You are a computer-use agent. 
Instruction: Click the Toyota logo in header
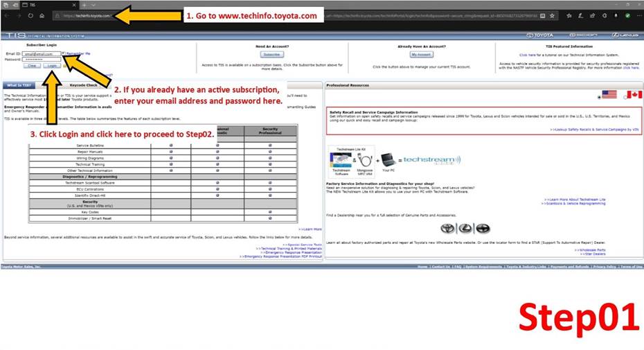pos(540,35)
